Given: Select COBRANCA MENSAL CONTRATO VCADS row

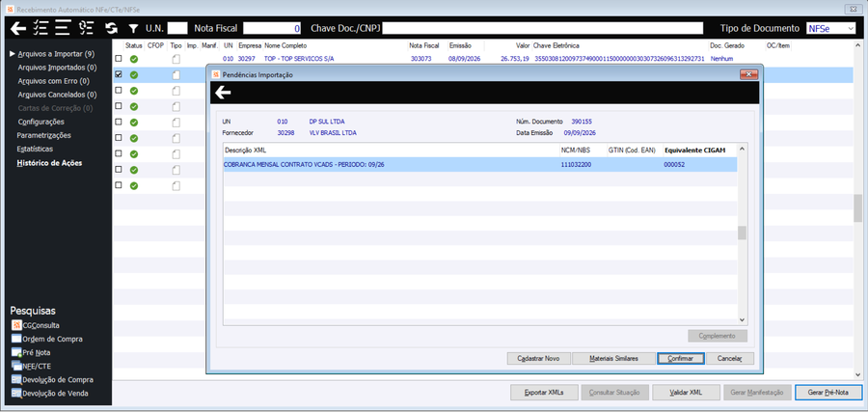Looking at the screenshot, I should [x=480, y=164].
